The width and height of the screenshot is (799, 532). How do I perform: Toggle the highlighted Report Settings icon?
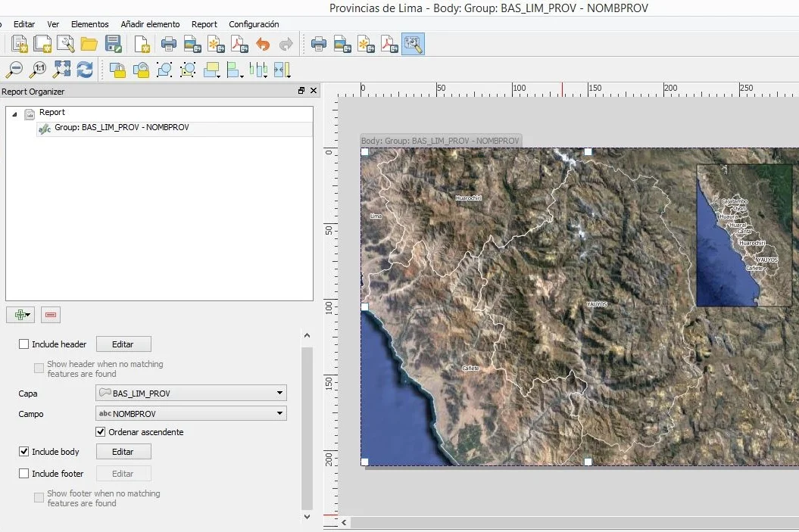click(414, 45)
